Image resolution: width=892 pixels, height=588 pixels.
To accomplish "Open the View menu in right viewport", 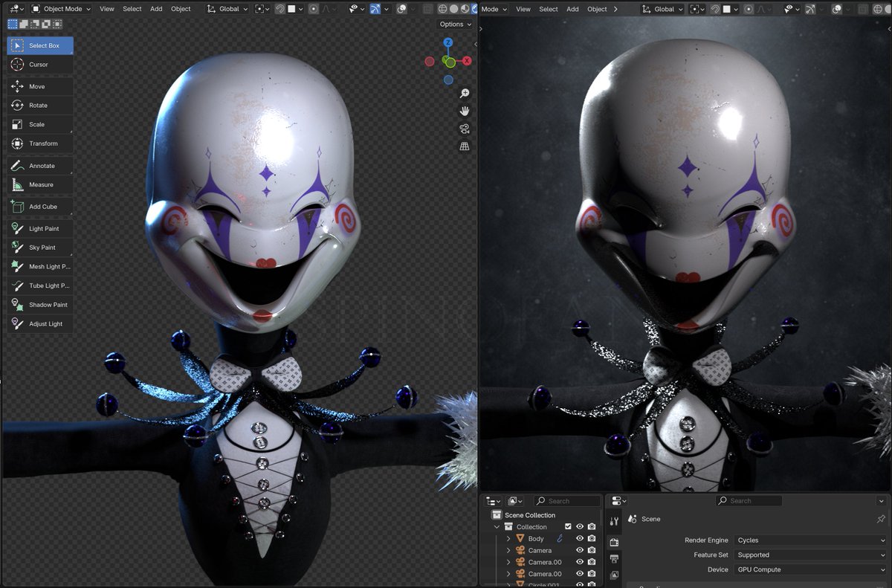I will click(x=523, y=9).
